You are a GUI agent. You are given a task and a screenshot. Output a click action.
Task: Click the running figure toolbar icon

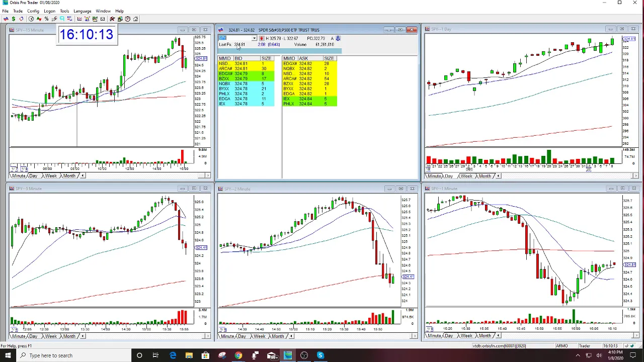54,19
